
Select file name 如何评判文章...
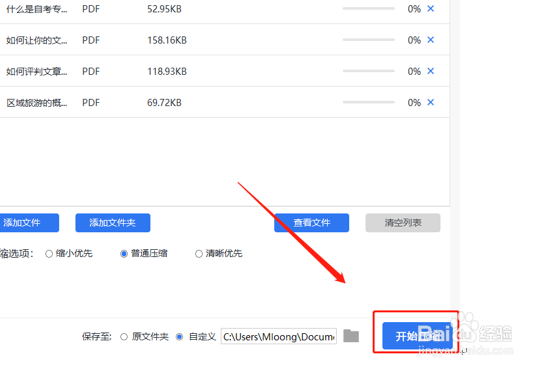click(37, 72)
